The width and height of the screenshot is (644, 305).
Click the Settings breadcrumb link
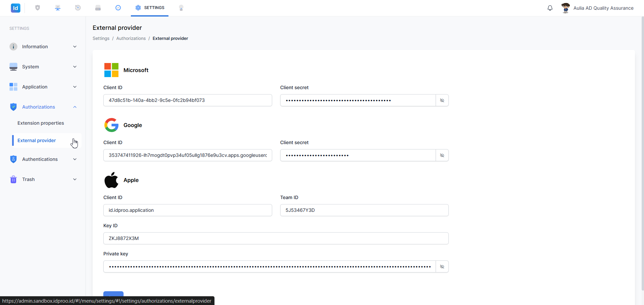pos(101,39)
